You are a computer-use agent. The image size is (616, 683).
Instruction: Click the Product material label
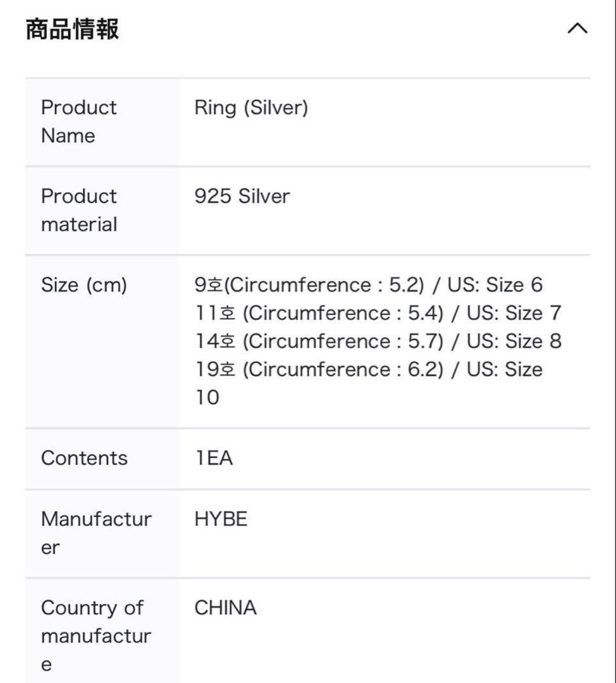79,210
